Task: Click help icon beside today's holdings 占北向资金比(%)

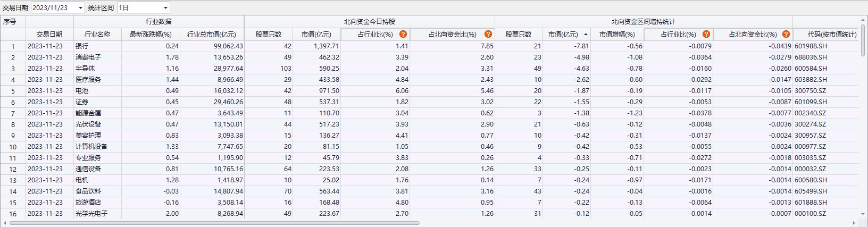Action: click(x=488, y=34)
